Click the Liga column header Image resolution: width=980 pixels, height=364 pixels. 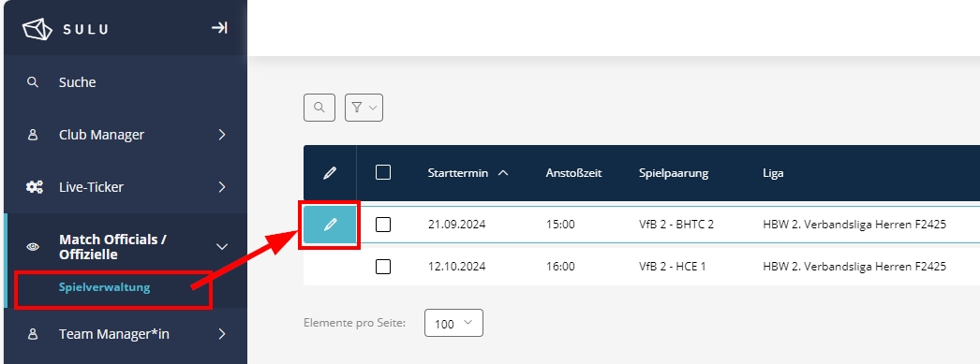pos(773,173)
